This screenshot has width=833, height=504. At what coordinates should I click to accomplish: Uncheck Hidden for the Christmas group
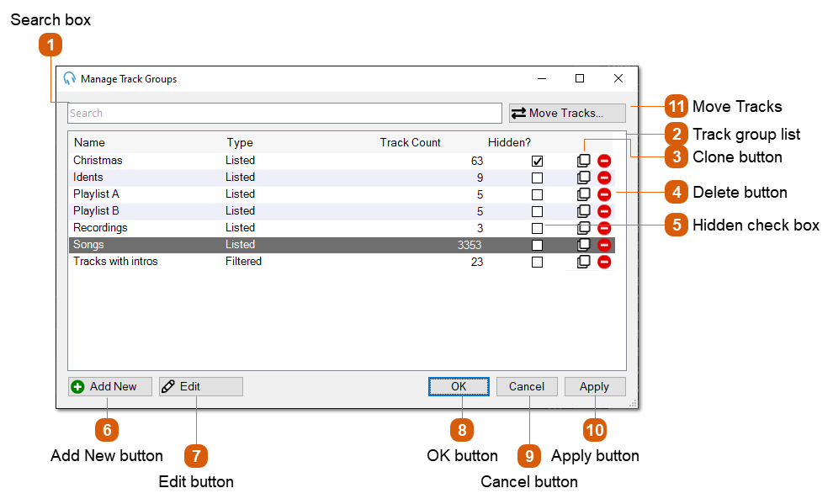[537, 160]
